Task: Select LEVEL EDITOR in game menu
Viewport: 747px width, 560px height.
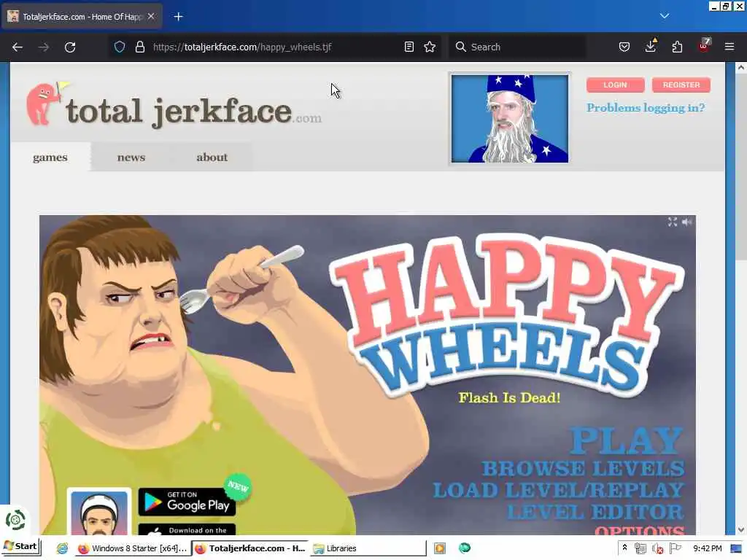Action: pyautogui.click(x=595, y=513)
